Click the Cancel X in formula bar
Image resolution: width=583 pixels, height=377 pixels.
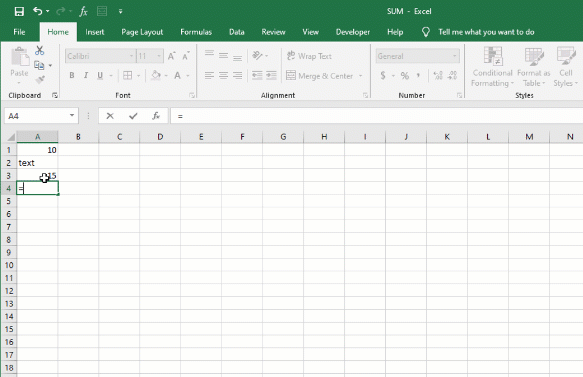click(x=110, y=116)
